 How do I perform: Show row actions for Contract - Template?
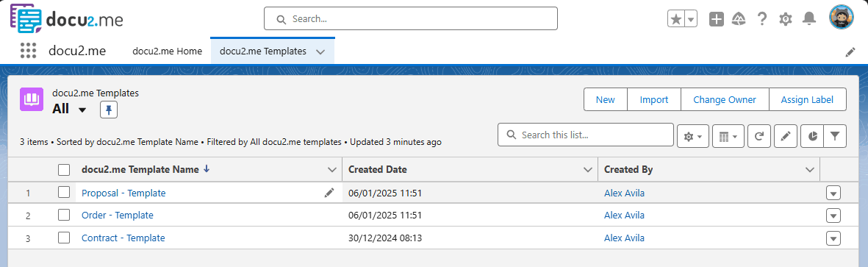tap(833, 238)
